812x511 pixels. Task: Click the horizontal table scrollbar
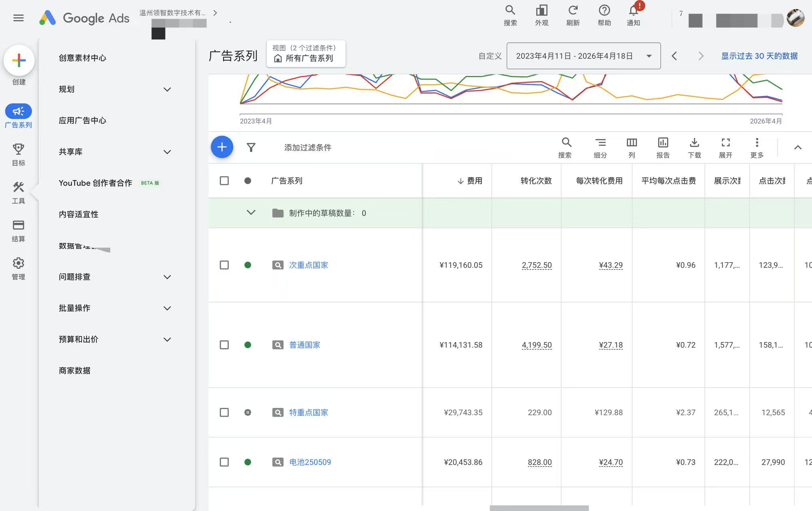tap(539, 508)
